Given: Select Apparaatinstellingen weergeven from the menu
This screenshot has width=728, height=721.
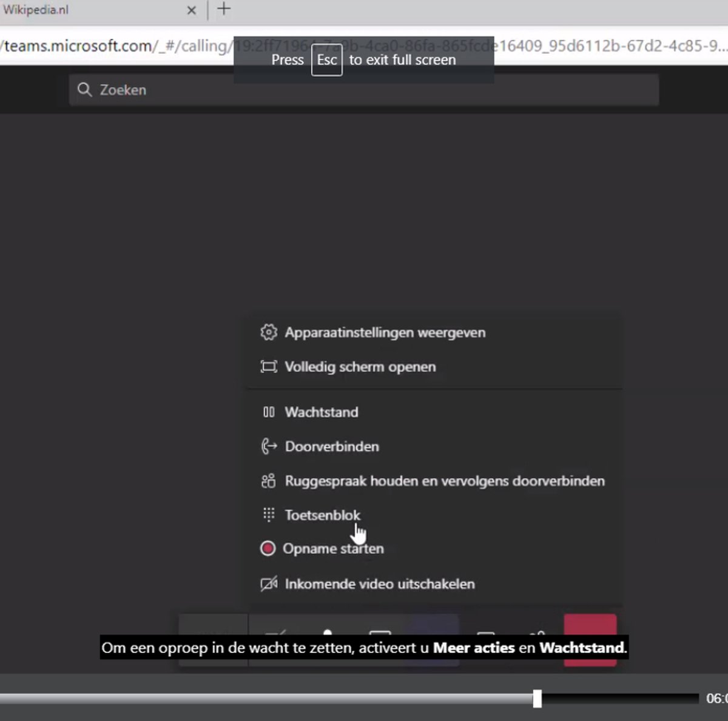Looking at the screenshot, I should pyautogui.click(x=386, y=332).
